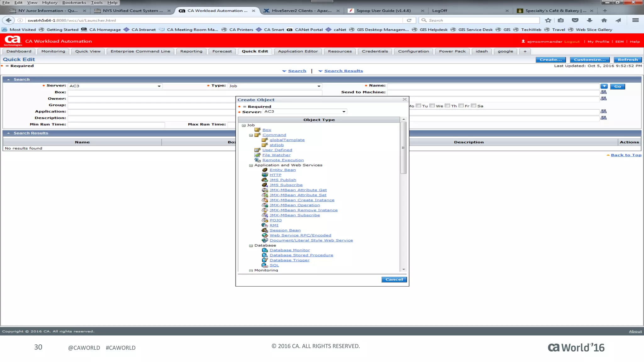Click the Remote Execution job icon

pos(258,160)
